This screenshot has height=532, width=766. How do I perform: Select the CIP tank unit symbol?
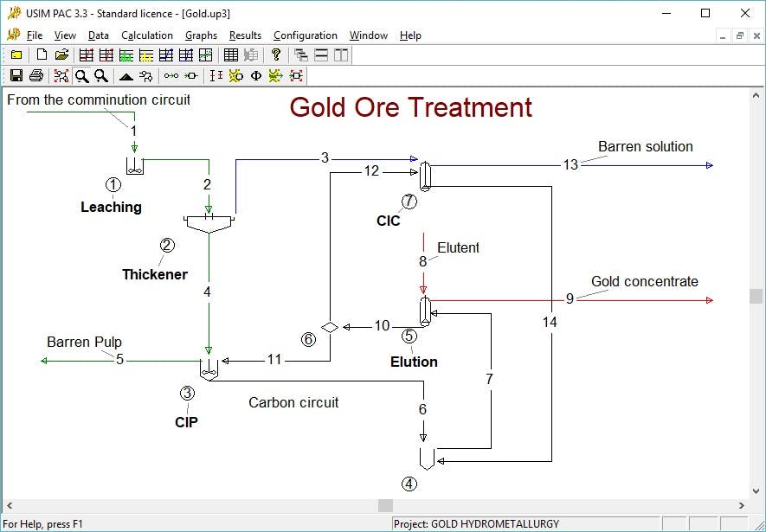coord(209,370)
